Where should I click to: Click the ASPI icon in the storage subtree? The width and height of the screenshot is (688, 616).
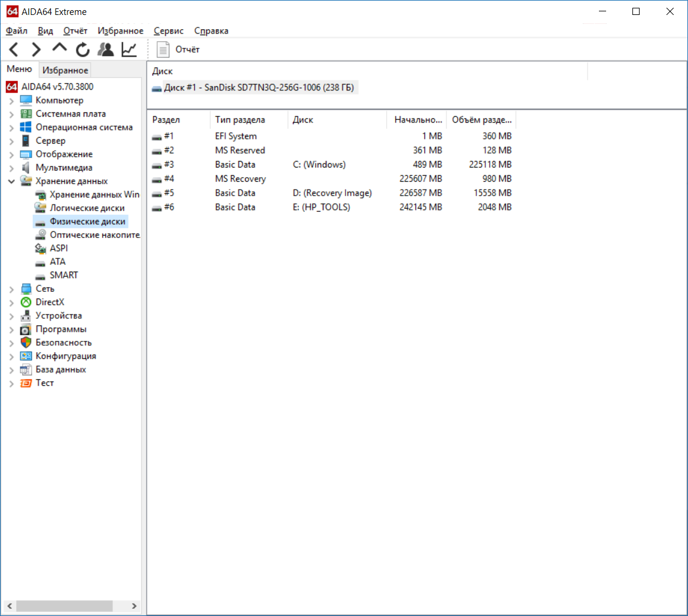click(41, 248)
